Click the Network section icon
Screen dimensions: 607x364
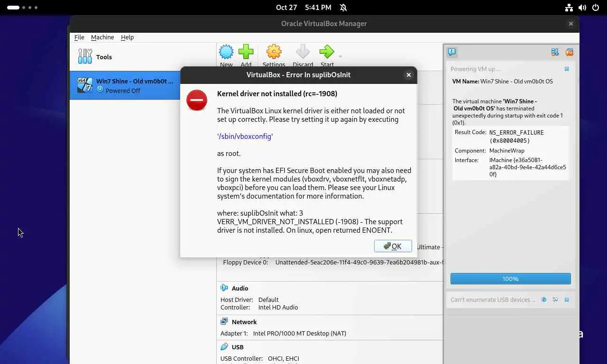coord(224,322)
